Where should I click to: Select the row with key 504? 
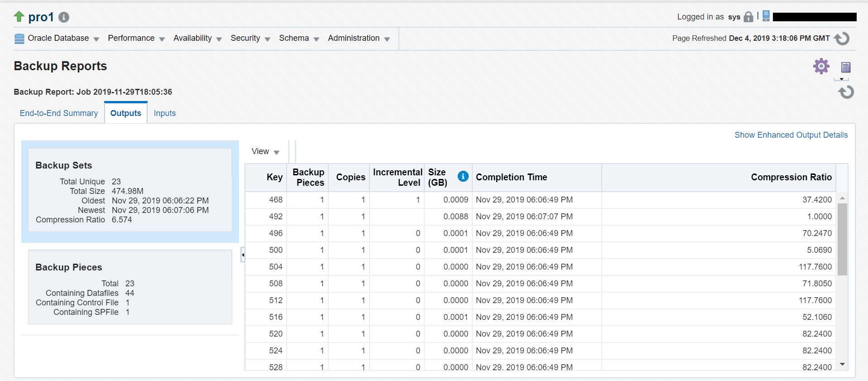(x=540, y=267)
